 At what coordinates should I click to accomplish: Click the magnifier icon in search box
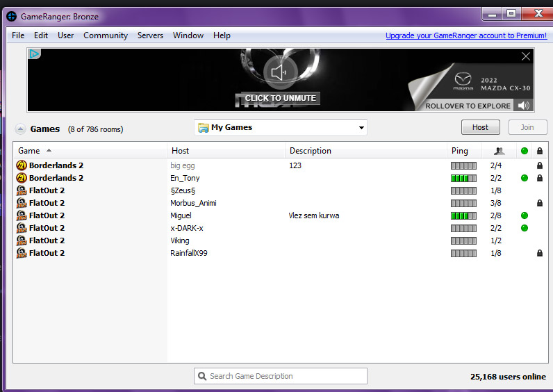click(x=202, y=376)
